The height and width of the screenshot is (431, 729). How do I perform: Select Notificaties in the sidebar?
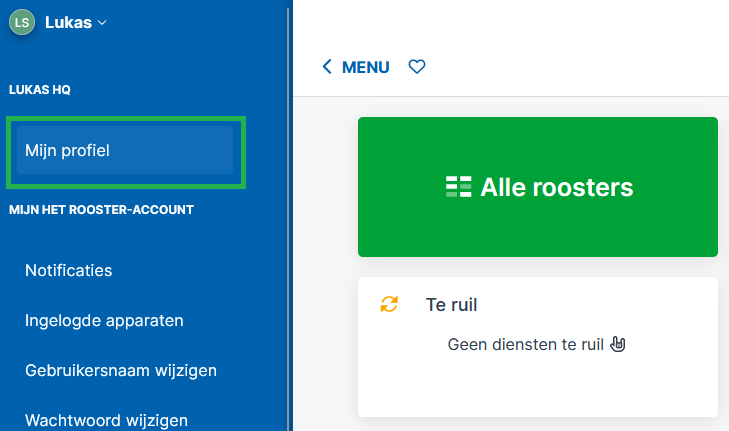click(68, 270)
